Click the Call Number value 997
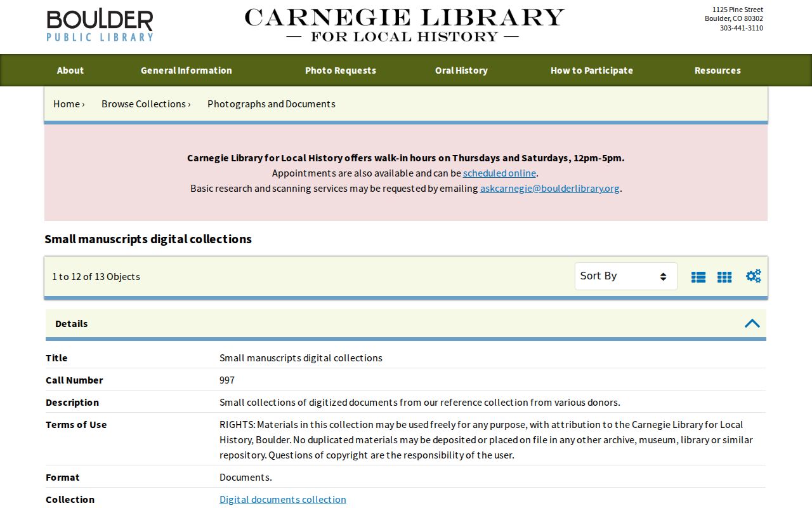 (x=227, y=380)
